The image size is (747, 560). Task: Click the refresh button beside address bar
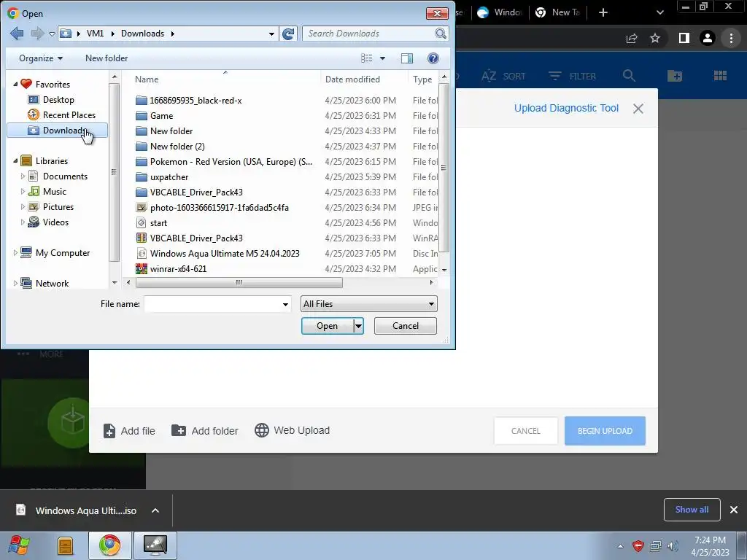[288, 34]
